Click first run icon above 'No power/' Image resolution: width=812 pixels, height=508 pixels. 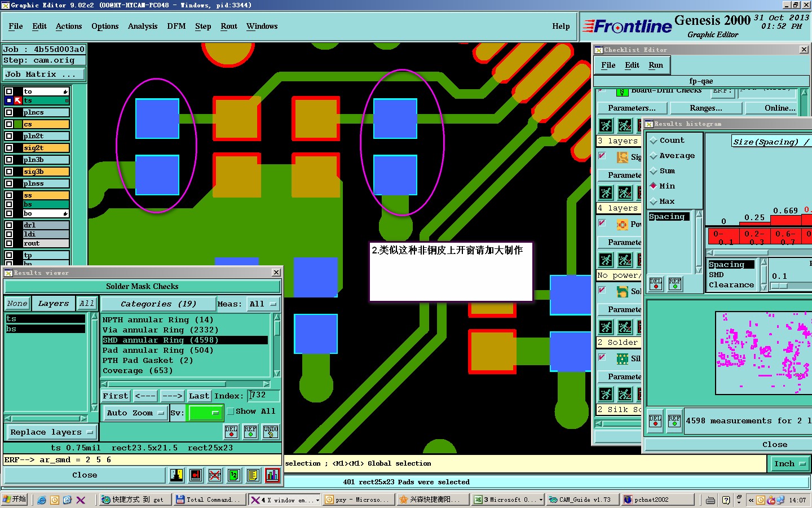[606, 260]
